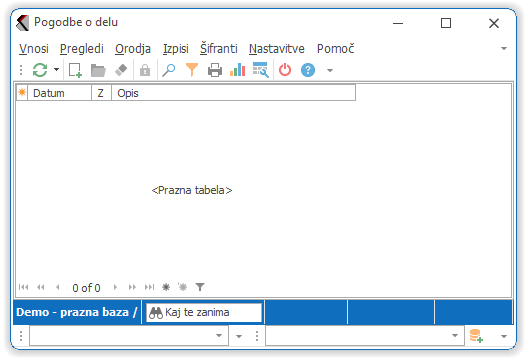Click the padlock Lock icon
Image resolution: width=528 pixels, height=363 pixels.
point(145,70)
